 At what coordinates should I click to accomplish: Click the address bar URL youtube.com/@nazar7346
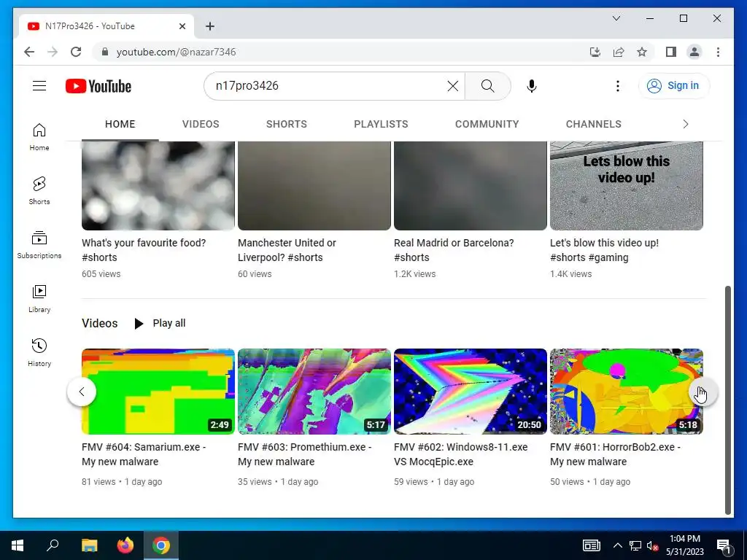(x=176, y=52)
